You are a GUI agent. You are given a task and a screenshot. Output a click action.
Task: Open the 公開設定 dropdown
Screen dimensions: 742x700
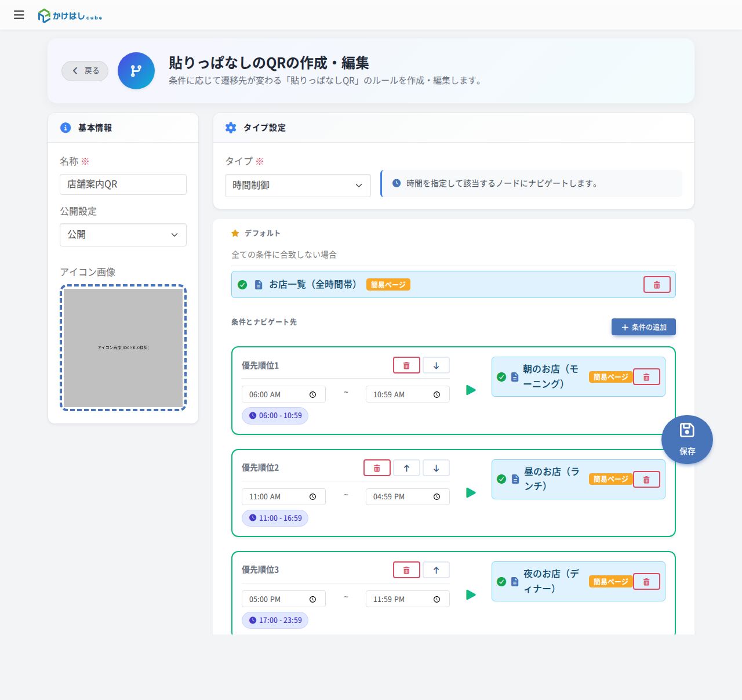pos(123,235)
